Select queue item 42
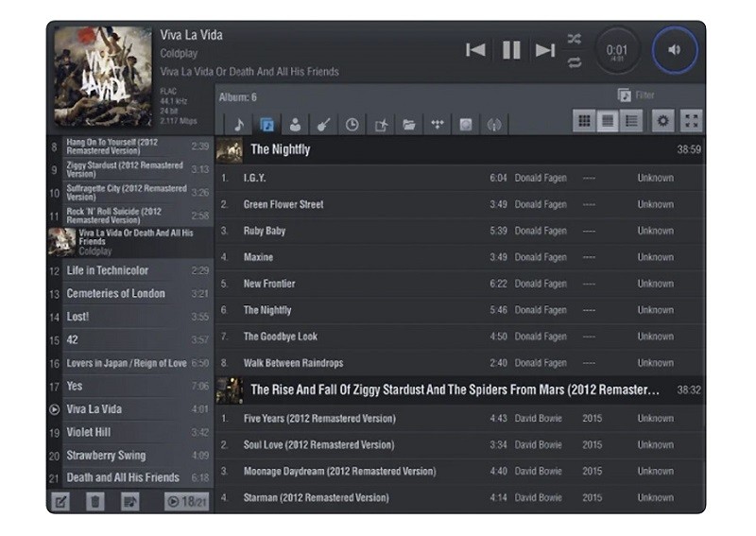 (130, 340)
